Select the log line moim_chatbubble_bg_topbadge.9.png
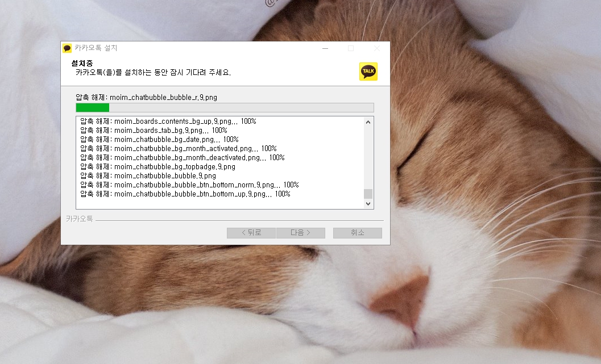 coord(157,167)
